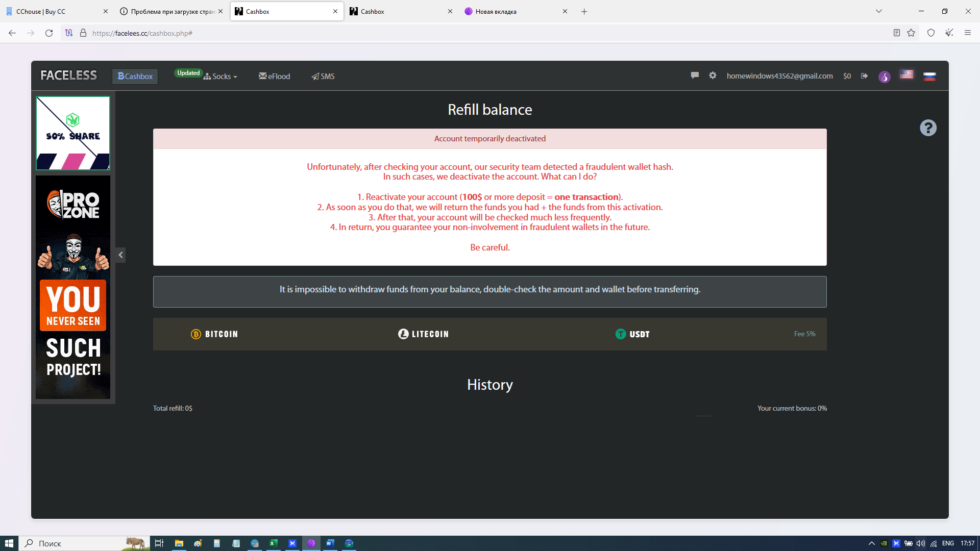
Task: Select Litecoin as the payment method
Action: [424, 334]
